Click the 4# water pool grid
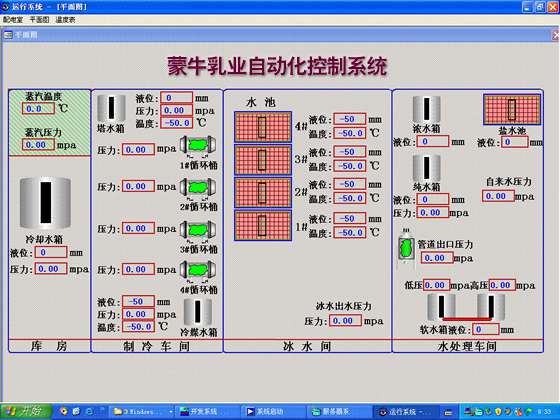 point(262,127)
